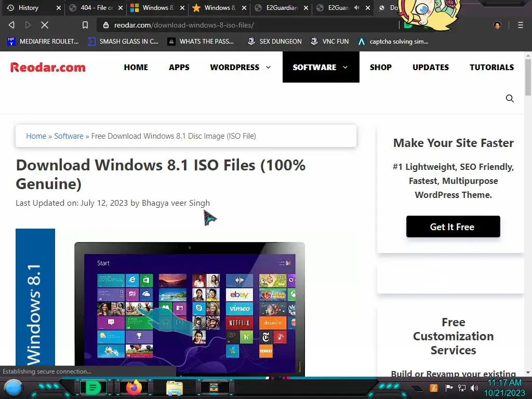Open the Start orb on the taskbar
Screen dimensions: 532x399
point(14,388)
